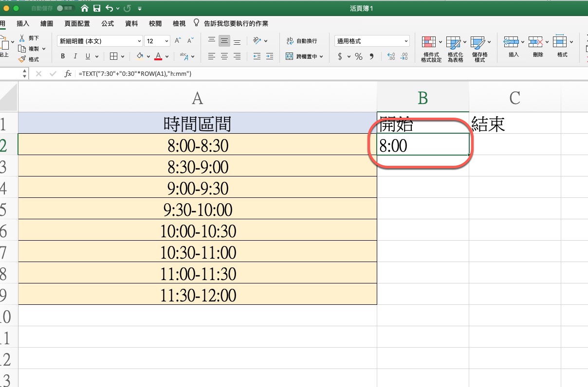This screenshot has height=387, width=588.
Task: Click the Save icon in title bar
Action: click(97, 9)
